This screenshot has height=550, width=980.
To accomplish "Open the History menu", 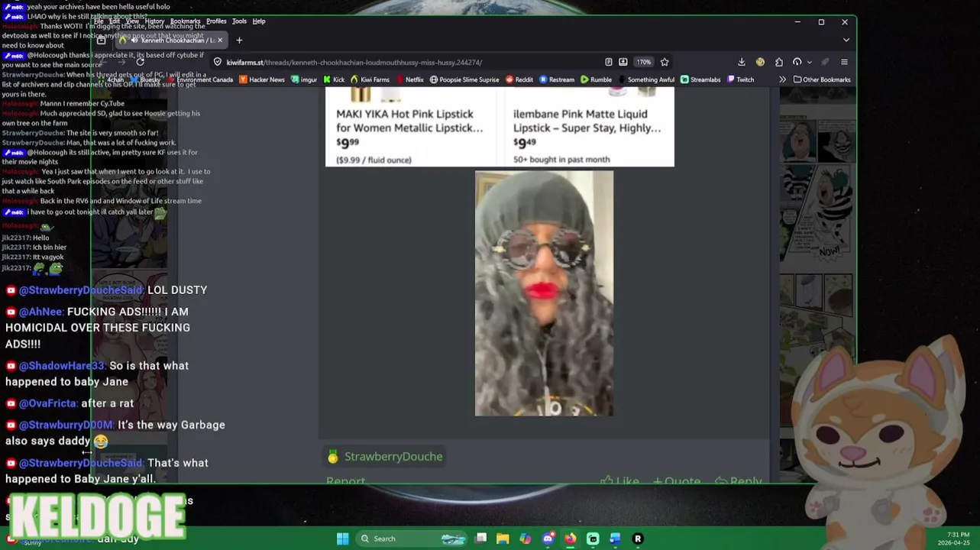I will click(154, 21).
